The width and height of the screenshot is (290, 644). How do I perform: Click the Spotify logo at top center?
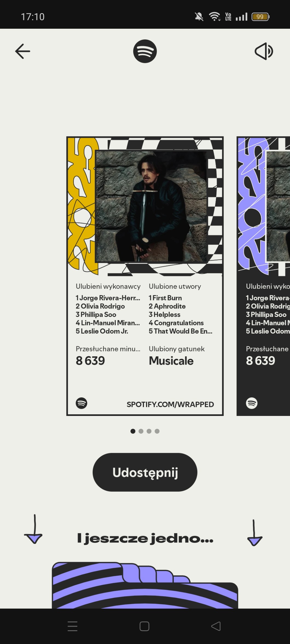point(145,51)
